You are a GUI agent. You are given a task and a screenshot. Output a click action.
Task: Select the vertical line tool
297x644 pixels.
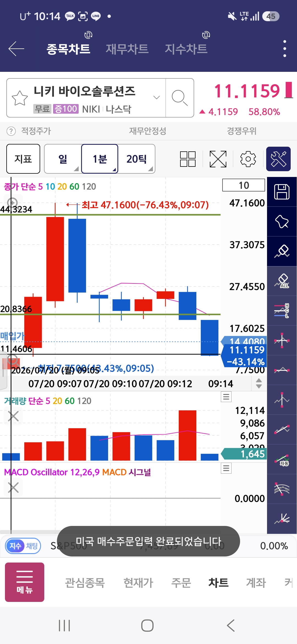pyautogui.click(x=282, y=400)
